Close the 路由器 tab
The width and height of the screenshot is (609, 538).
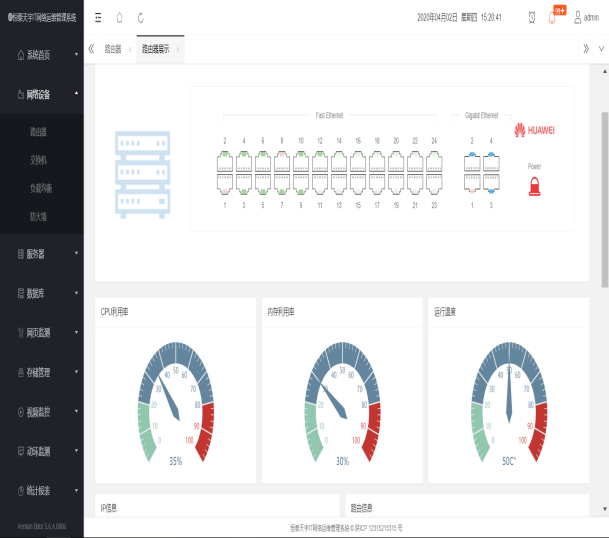click(130, 50)
